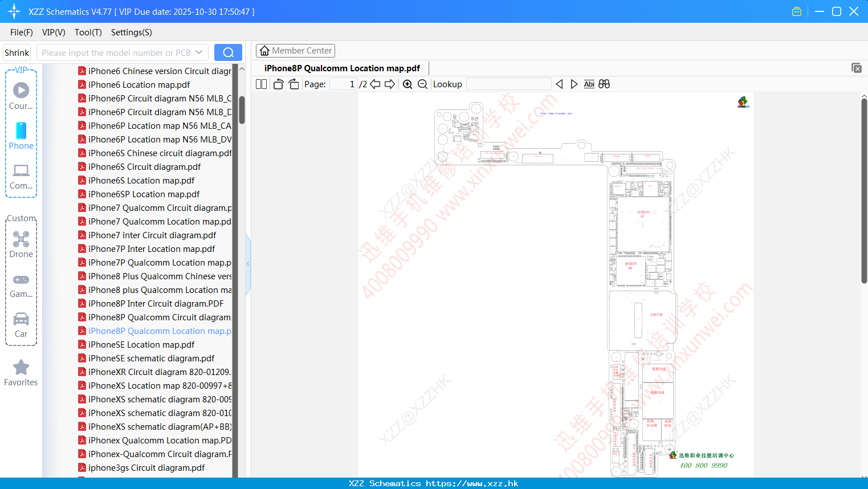Open iPhoneSE Location map.pdf
The image size is (868, 489).
[141, 344]
